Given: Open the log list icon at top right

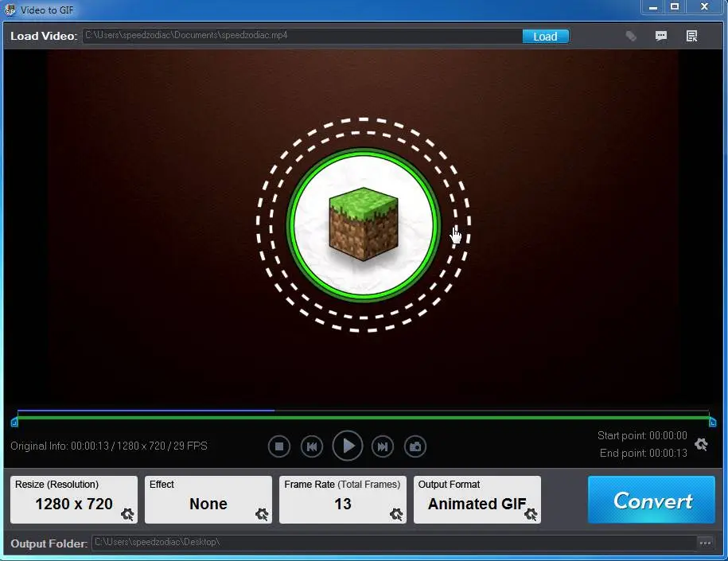Looking at the screenshot, I should coord(691,36).
